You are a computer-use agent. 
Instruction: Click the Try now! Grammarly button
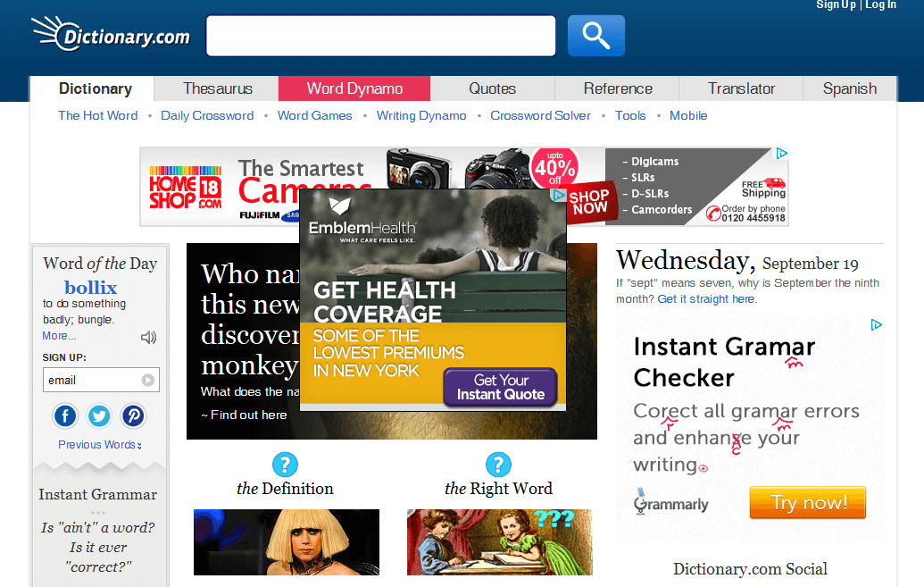(808, 503)
